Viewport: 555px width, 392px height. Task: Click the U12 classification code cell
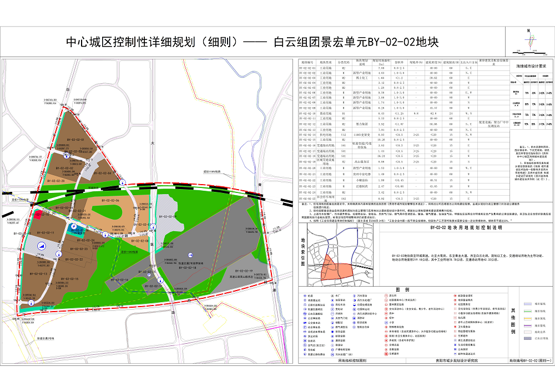tap(344, 135)
